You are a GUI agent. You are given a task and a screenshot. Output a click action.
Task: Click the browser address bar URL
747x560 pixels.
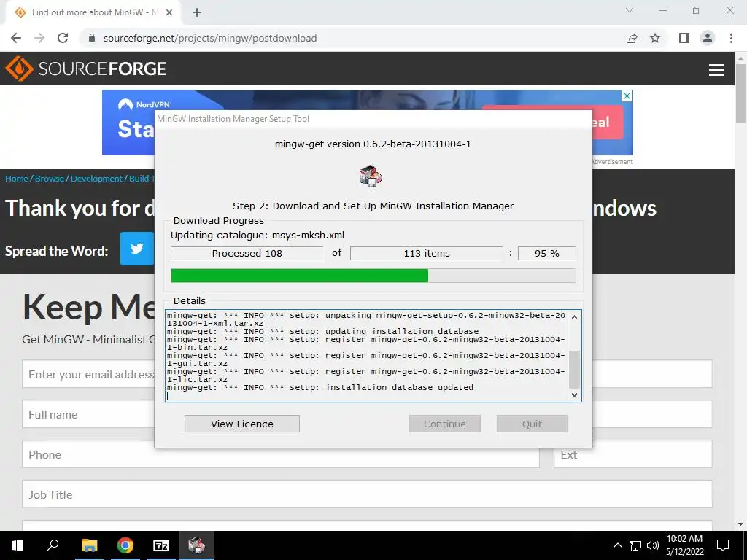click(x=210, y=38)
